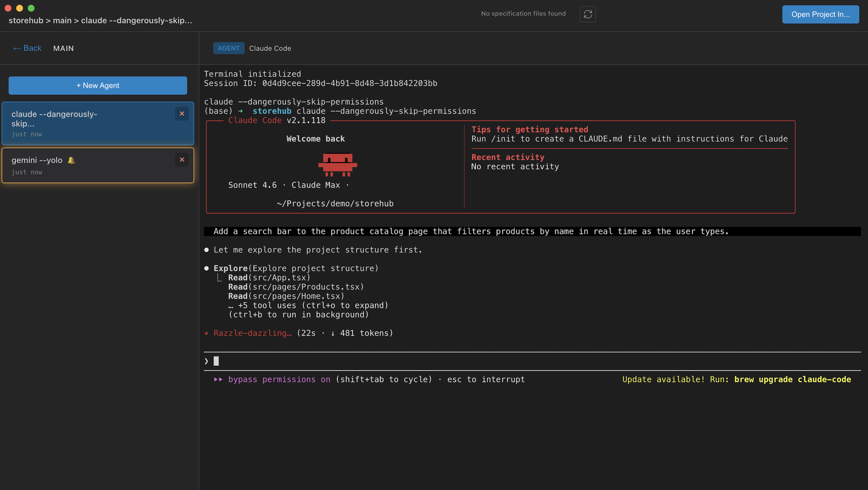Click the yellow minimize window button
Screen dimensions: 868x490
(19, 8)
